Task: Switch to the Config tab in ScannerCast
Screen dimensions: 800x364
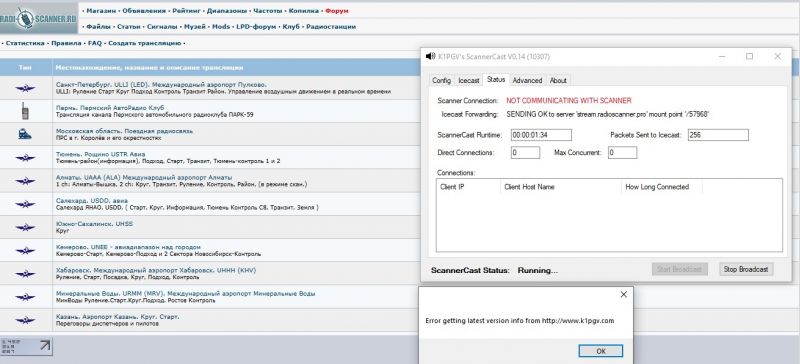Action: 441,81
